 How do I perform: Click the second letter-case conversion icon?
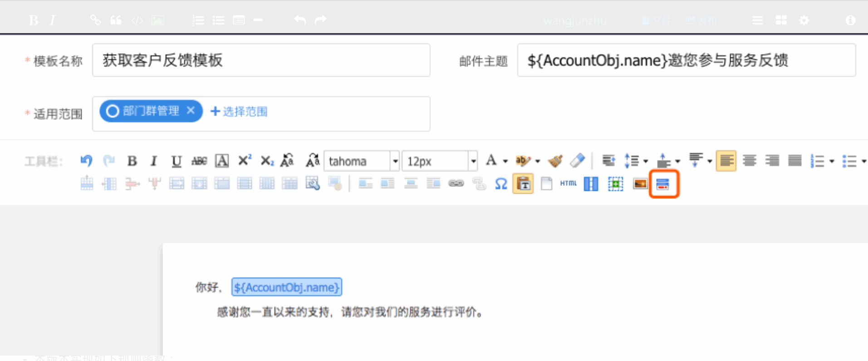pyautogui.click(x=313, y=160)
